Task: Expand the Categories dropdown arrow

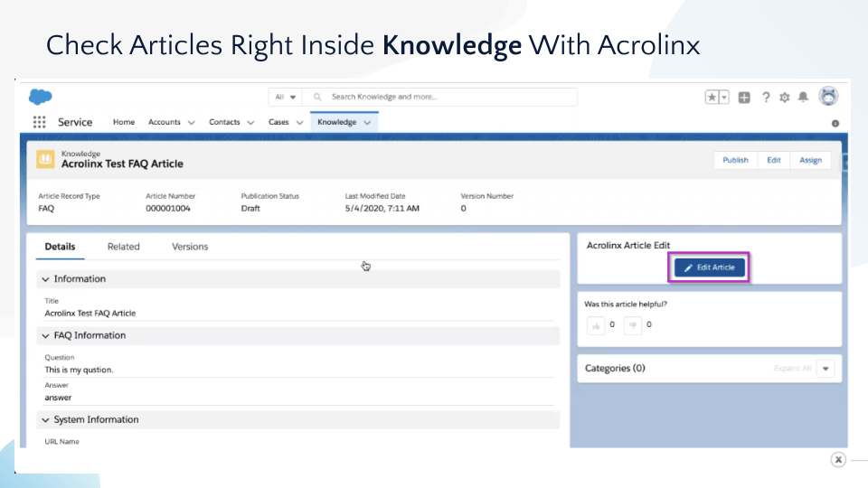Action: (x=826, y=369)
